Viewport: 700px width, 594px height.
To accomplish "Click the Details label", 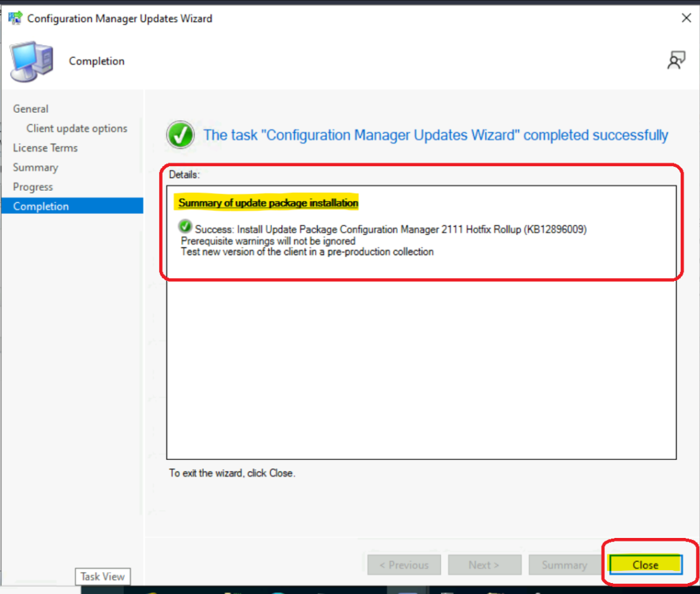I will coord(184,174).
